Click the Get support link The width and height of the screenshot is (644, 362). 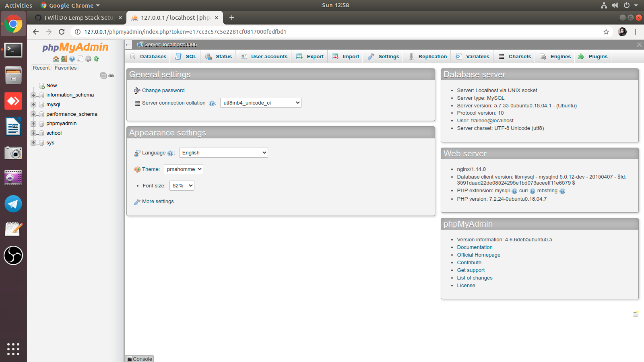471,270
